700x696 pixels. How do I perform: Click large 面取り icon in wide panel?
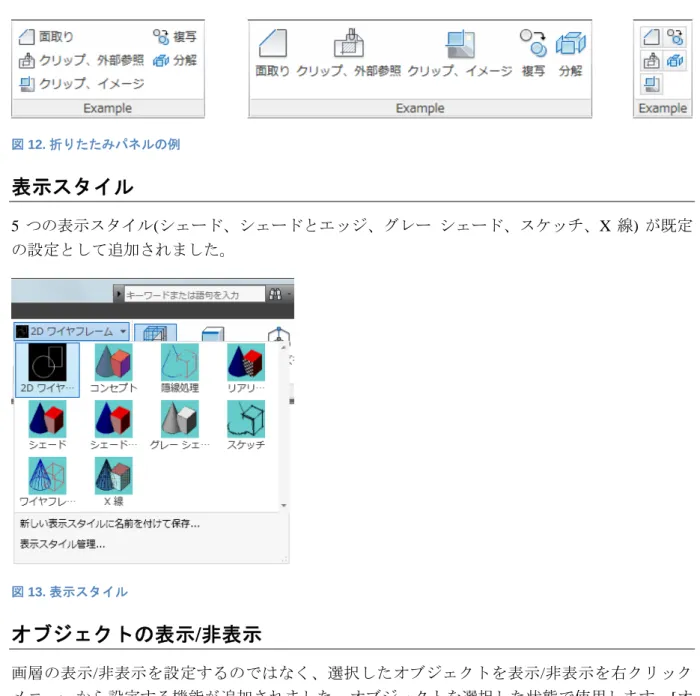pyautogui.click(x=273, y=43)
